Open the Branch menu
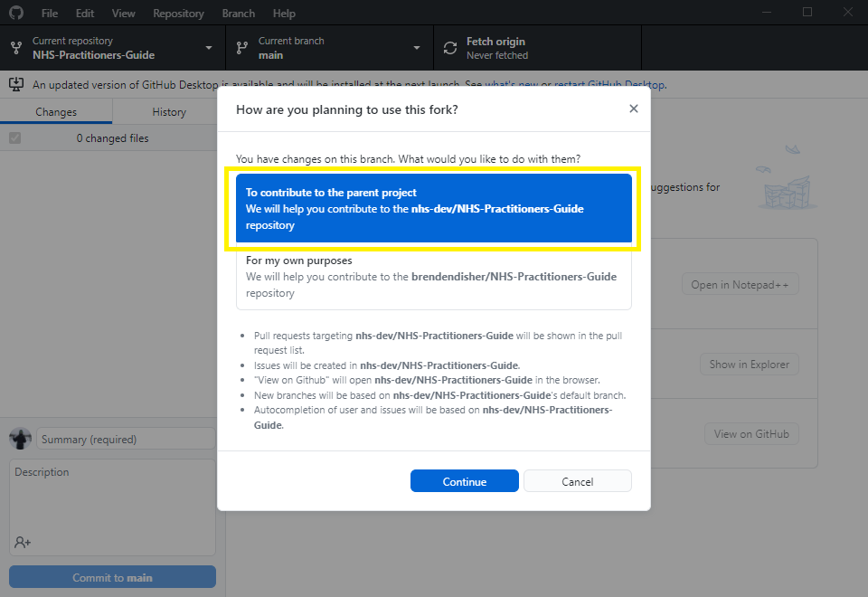This screenshot has height=597, width=868. click(239, 14)
